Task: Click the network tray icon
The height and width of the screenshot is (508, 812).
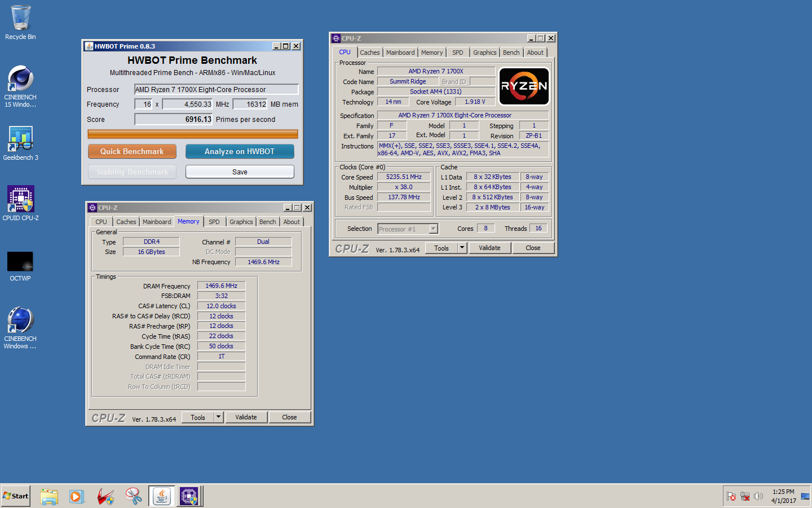Action: coord(745,496)
